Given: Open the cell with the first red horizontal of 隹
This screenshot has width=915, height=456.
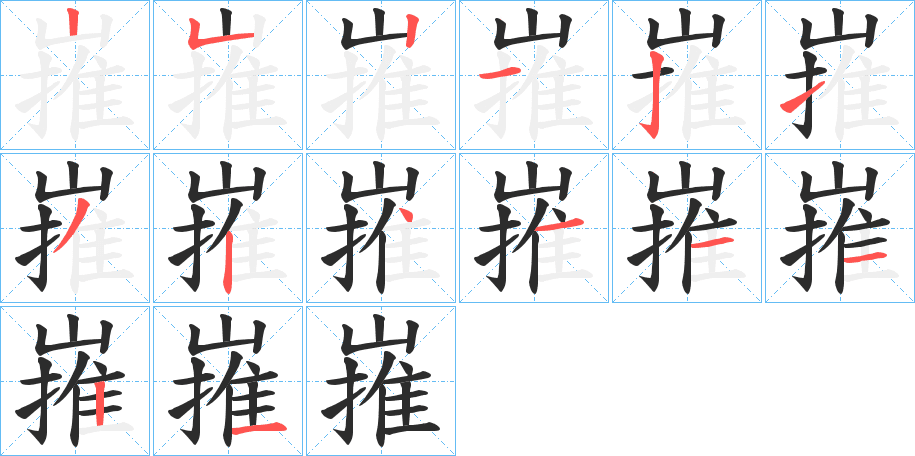Looking at the screenshot, I should 533,228.
